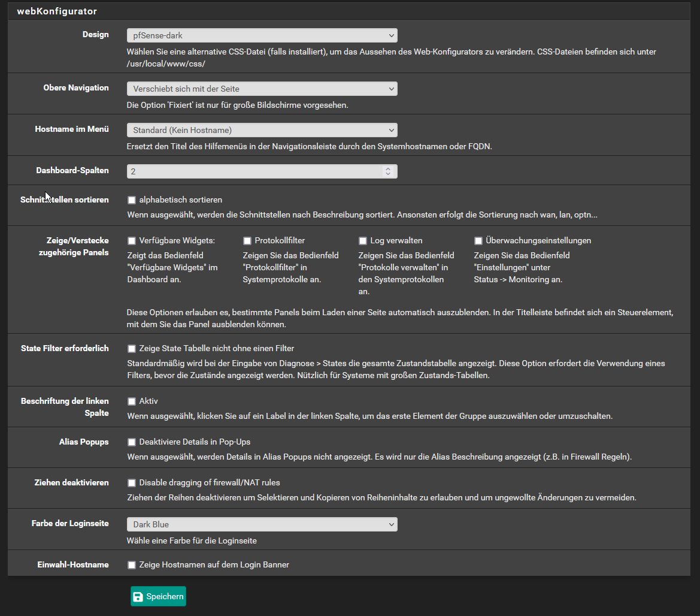
Task: Click the Zeige/Verstecke zugehörige Panels label
Action: coord(74,246)
